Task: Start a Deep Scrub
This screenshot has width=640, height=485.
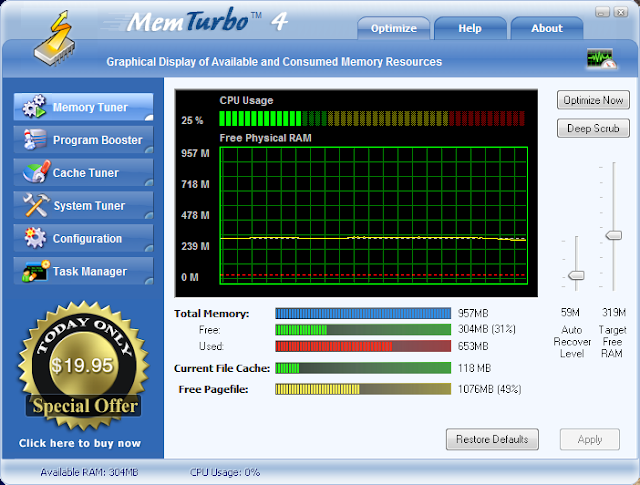Action: [593, 128]
